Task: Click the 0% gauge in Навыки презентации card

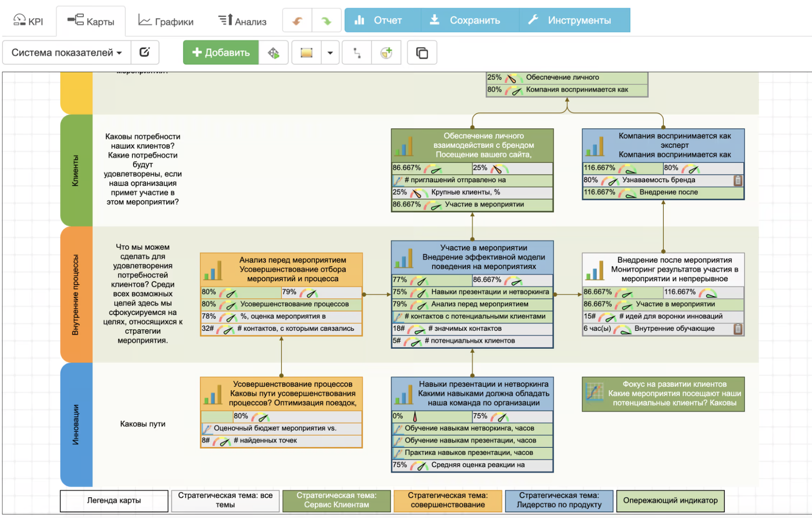Action: (415, 417)
